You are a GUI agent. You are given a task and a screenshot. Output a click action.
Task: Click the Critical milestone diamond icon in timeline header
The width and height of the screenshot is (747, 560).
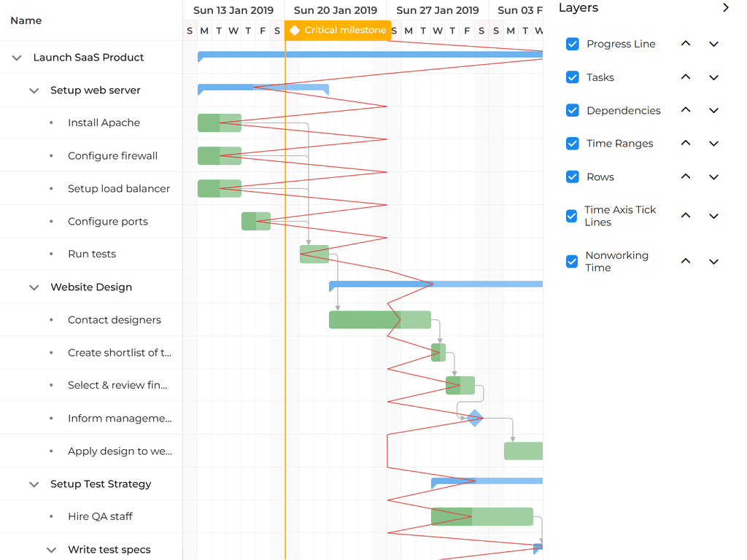(x=295, y=30)
